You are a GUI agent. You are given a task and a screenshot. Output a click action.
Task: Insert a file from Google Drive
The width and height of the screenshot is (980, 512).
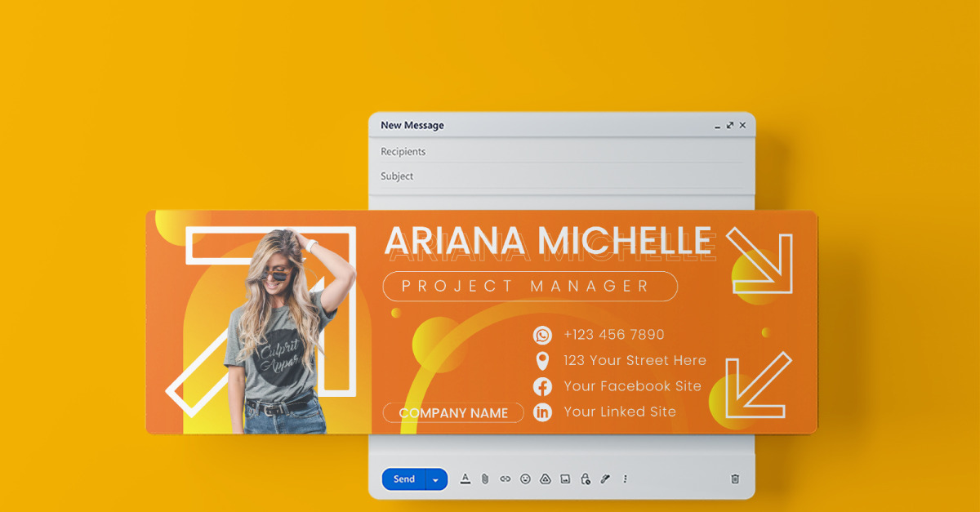click(545, 479)
